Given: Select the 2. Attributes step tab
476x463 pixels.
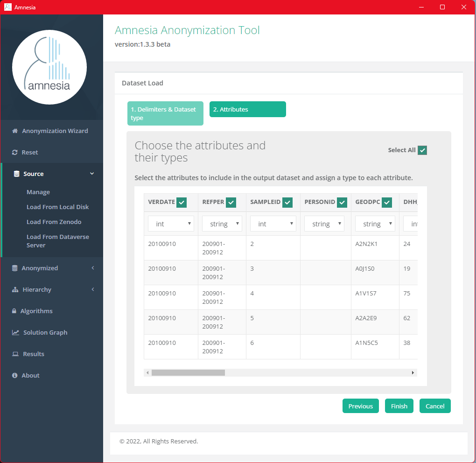Looking at the screenshot, I should [248, 109].
